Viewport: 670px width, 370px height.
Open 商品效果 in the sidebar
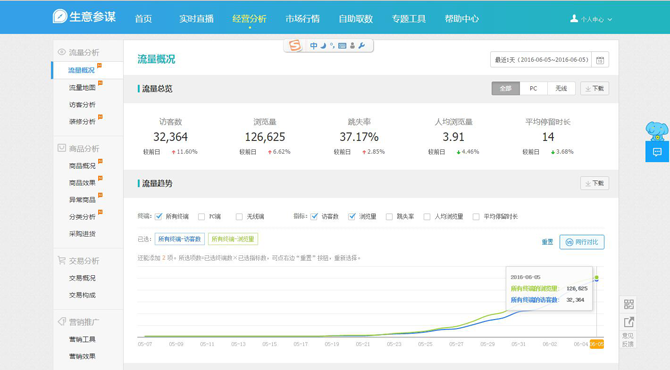coord(82,183)
